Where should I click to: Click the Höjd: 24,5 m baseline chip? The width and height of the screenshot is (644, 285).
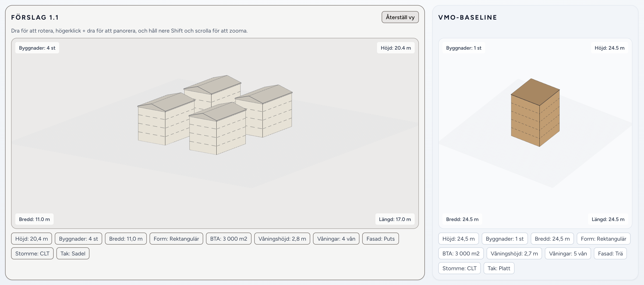[458, 239]
